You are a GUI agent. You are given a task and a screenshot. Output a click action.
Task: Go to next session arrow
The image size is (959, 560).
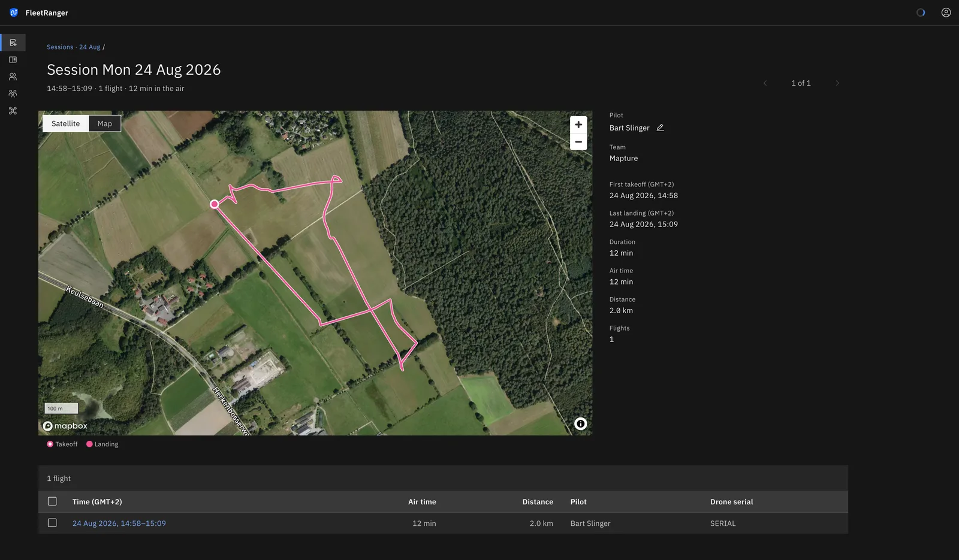837,83
